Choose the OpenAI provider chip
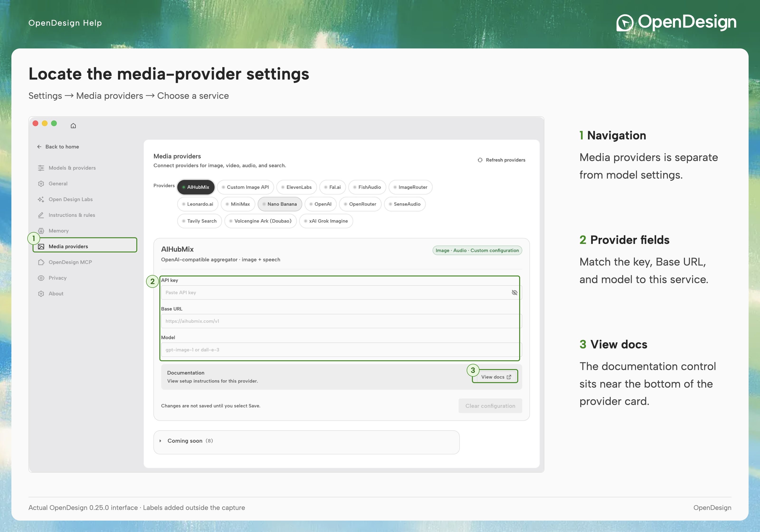This screenshot has height=532, width=760. [320, 204]
